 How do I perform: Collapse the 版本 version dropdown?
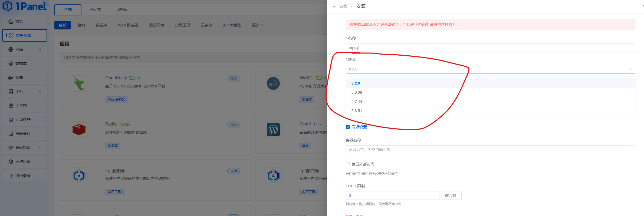pyautogui.click(x=630, y=69)
